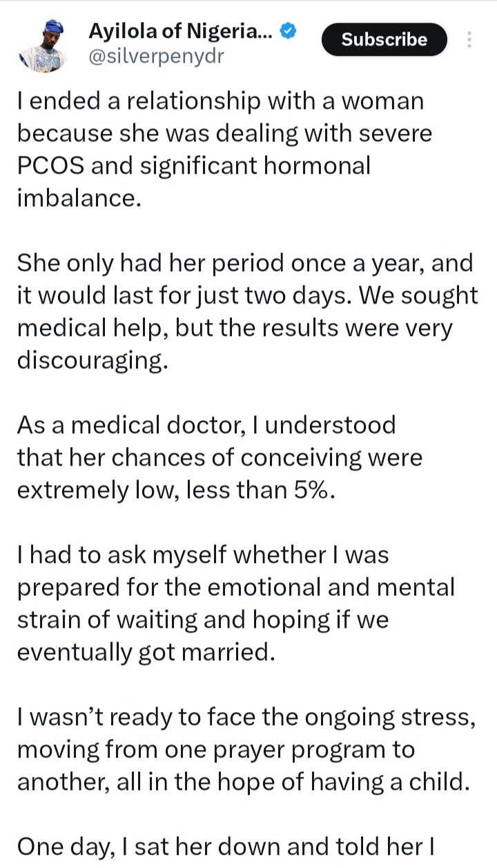Open the @silverpenydr handle link
The height and width of the screenshot is (868, 497).
[156, 56]
